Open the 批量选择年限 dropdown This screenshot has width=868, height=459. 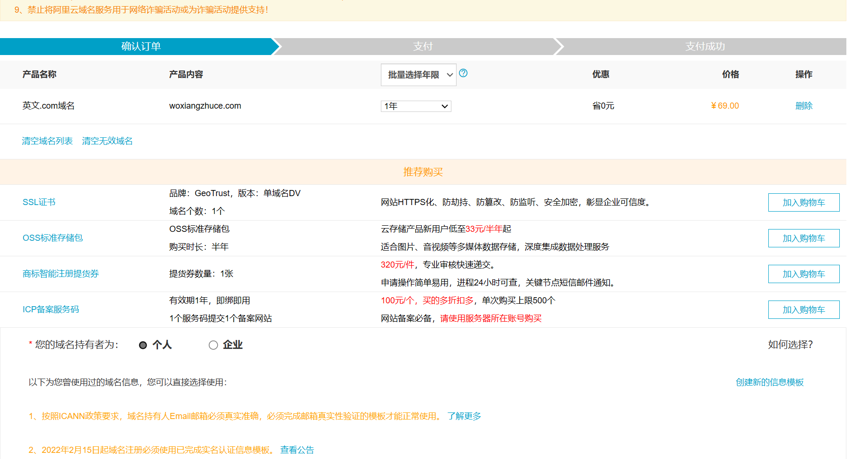pos(418,75)
